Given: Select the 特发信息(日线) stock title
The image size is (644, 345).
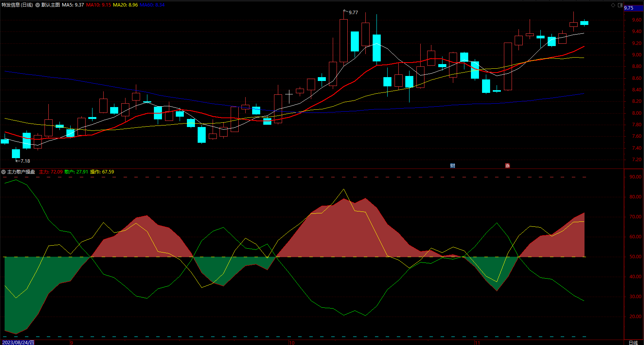Looking at the screenshot, I should (17, 5).
